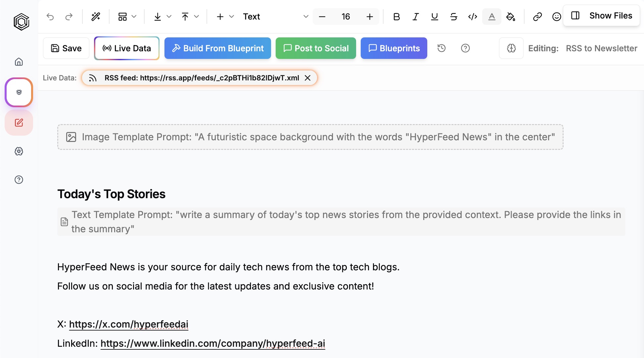Toggle bold formatting
This screenshot has height=358, width=644.
[x=396, y=17]
